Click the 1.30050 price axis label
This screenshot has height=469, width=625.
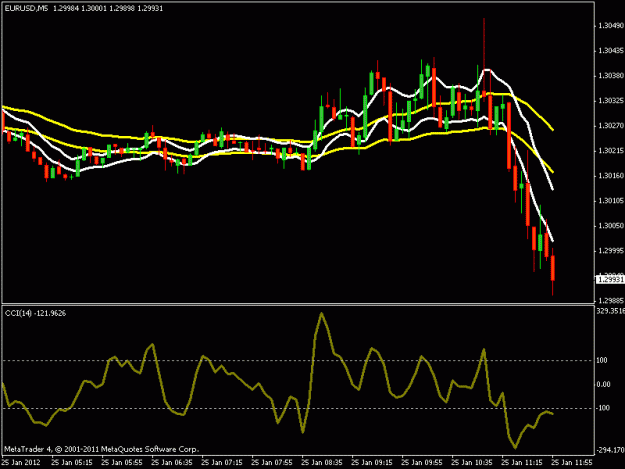(611, 226)
